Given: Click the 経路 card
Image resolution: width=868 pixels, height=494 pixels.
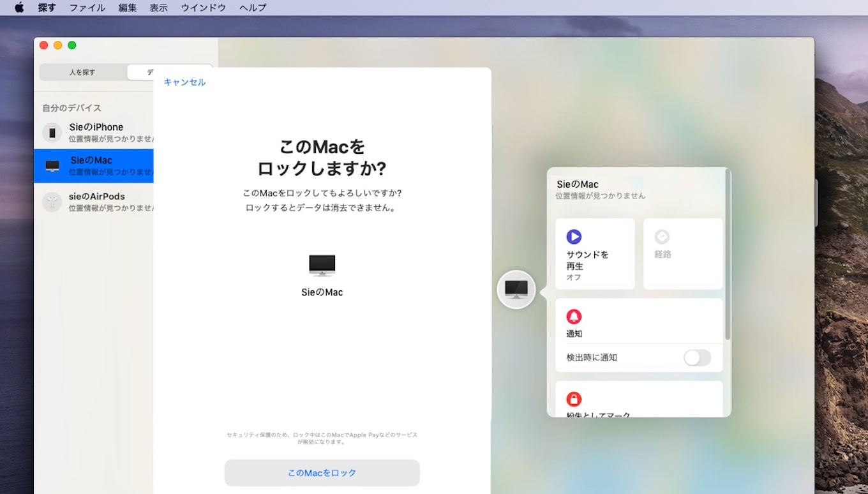Looking at the screenshot, I should 683,254.
